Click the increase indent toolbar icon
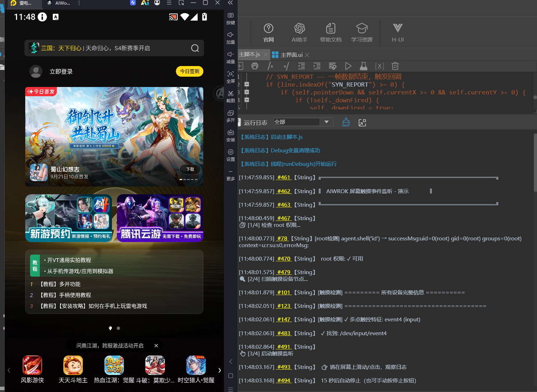 (x=317, y=66)
